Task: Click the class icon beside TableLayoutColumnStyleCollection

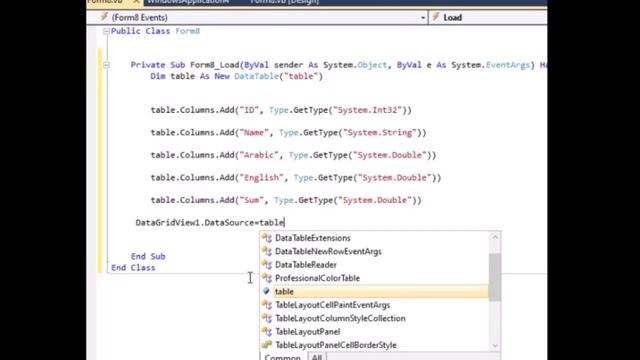Action: tap(267, 318)
